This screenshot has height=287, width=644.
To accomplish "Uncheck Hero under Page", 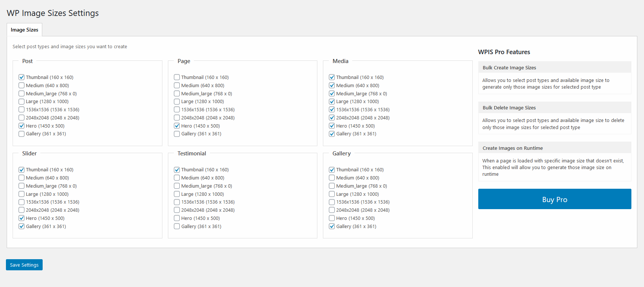I will (x=177, y=126).
